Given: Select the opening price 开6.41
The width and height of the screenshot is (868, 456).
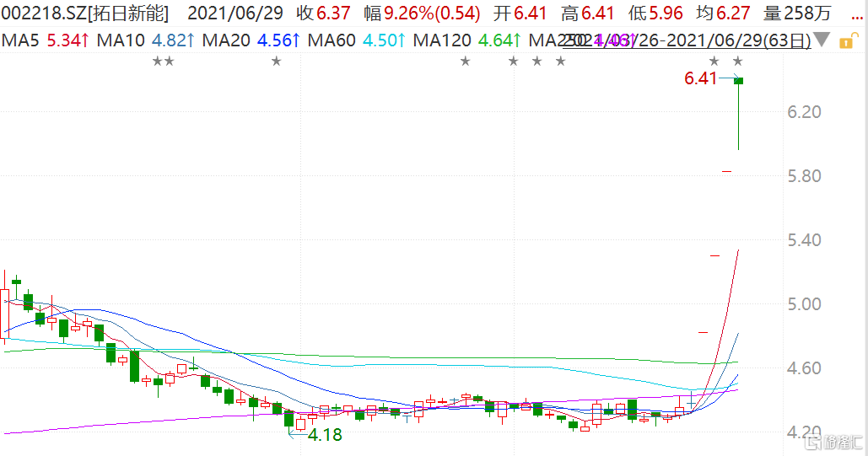Looking at the screenshot, I should (x=520, y=13).
